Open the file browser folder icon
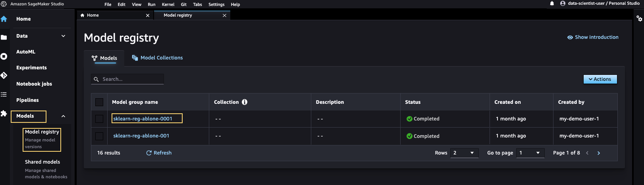Viewport: 644px width, 185px height. point(4,37)
